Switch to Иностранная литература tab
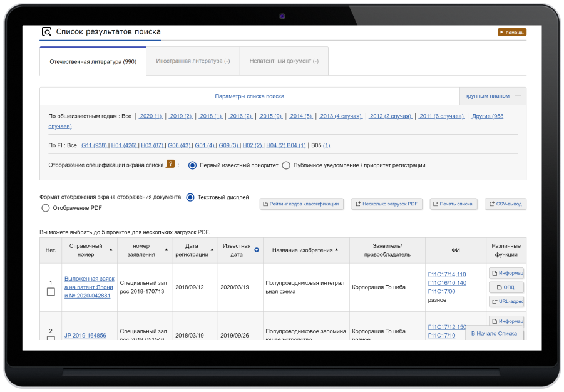The height and width of the screenshot is (392, 564). [193, 61]
